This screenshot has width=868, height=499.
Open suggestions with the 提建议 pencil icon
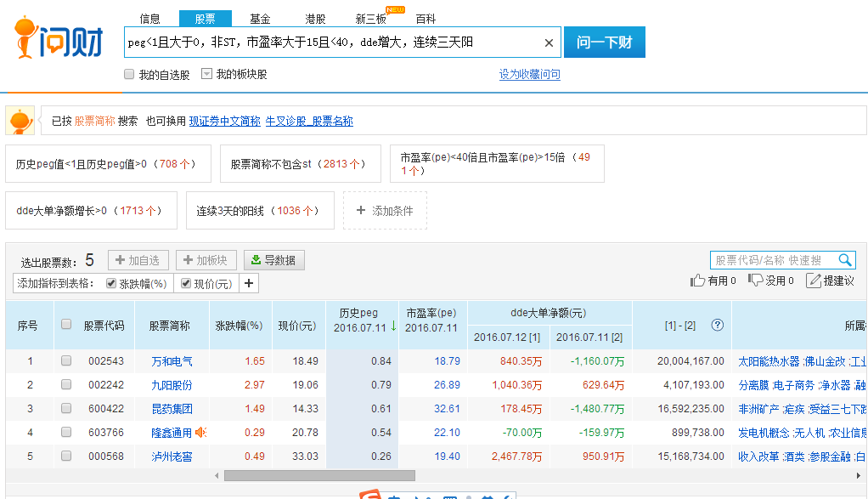coord(814,281)
